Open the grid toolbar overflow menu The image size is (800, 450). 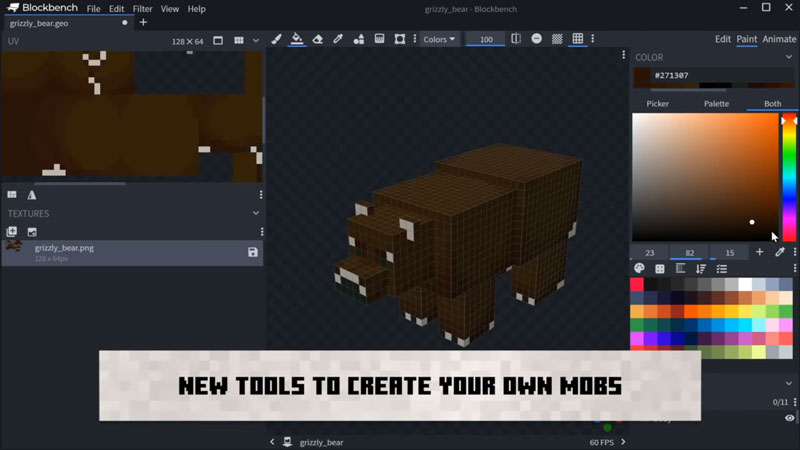coord(592,39)
